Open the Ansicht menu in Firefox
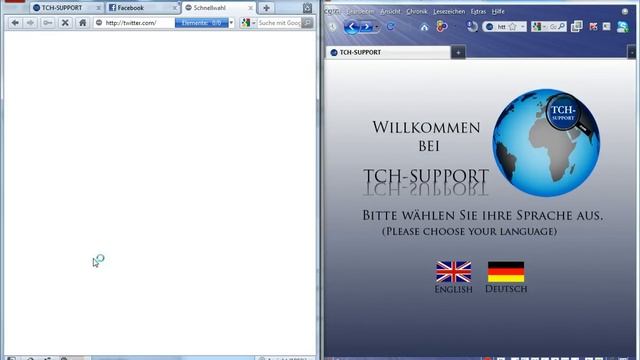The width and height of the screenshot is (640, 360). [x=390, y=11]
